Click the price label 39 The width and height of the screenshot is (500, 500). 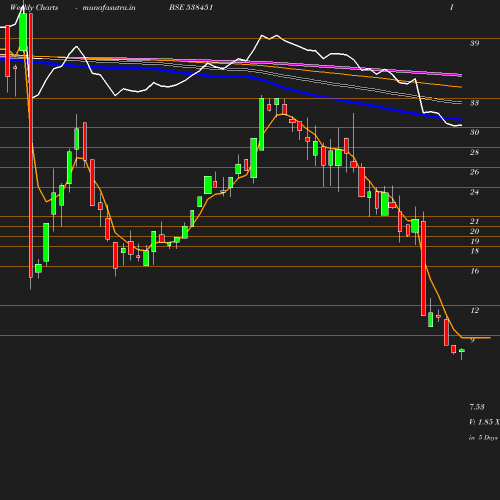pos(475,43)
